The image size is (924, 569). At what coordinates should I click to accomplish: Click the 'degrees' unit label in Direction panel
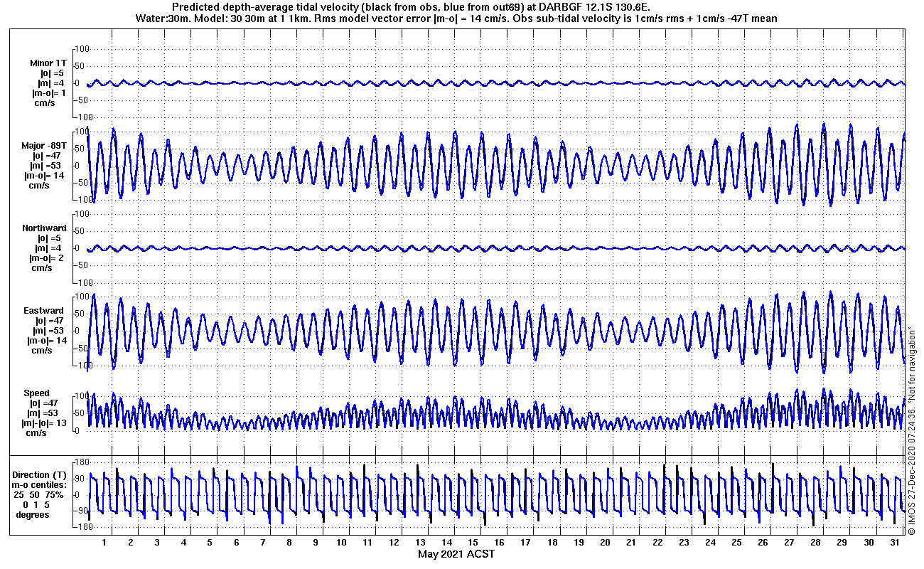(x=33, y=515)
